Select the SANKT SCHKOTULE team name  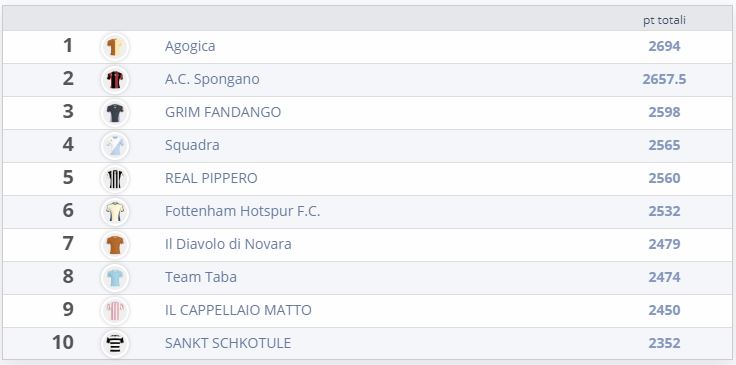[x=228, y=343]
